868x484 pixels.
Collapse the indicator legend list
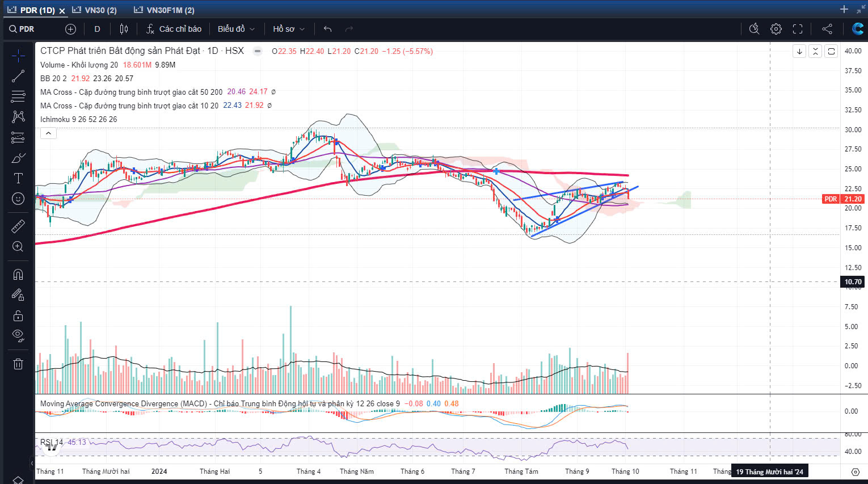click(48, 133)
